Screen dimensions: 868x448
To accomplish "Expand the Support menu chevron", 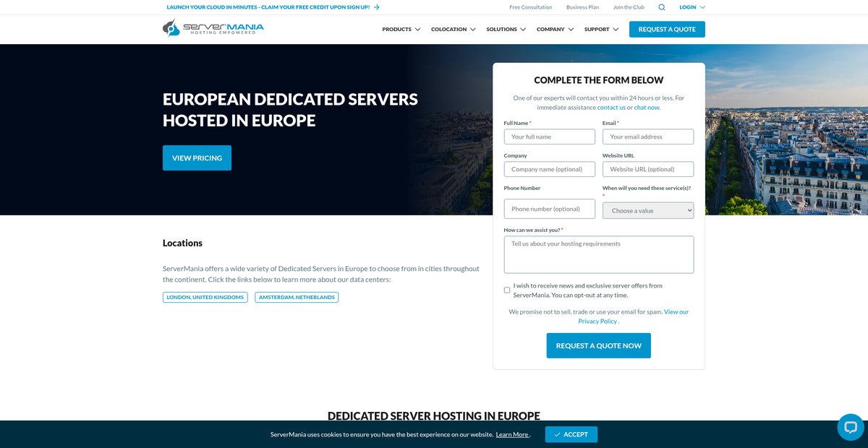I will 616,30.
